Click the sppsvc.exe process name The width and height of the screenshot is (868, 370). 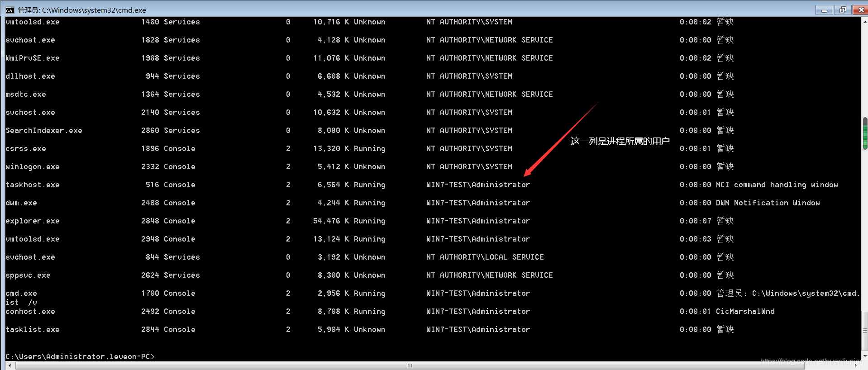(x=28, y=275)
